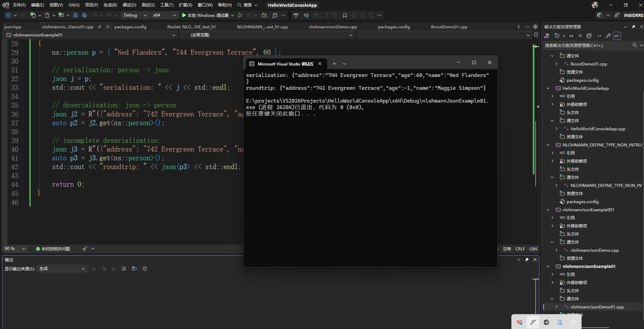Viewport: 644px width, 329px height.
Task: Click the Solution Explorer switch views icon
Action: tap(547, 36)
